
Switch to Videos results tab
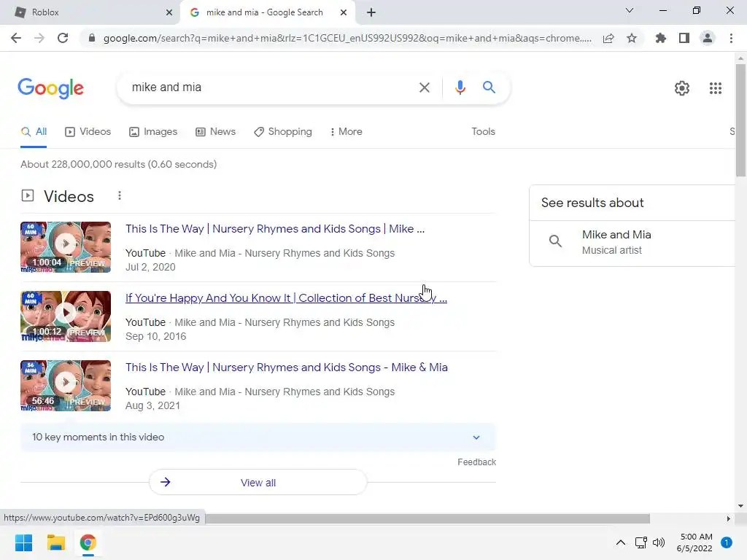coord(88,132)
